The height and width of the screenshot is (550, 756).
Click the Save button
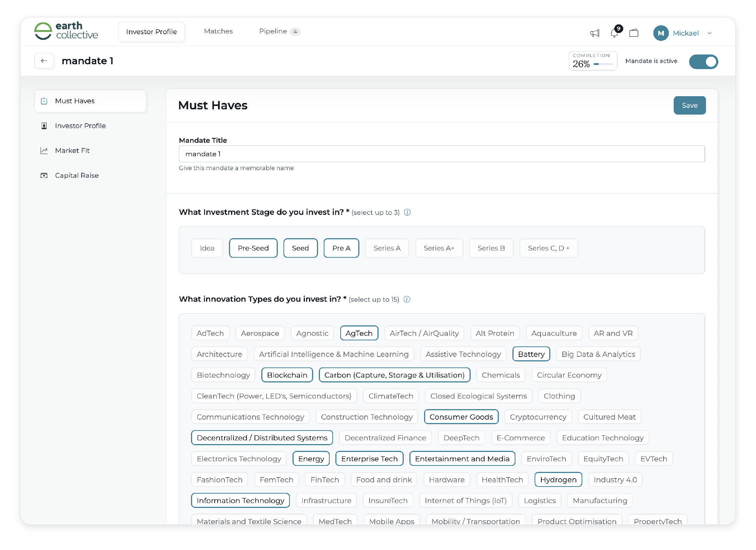click(x=689, y=106)
